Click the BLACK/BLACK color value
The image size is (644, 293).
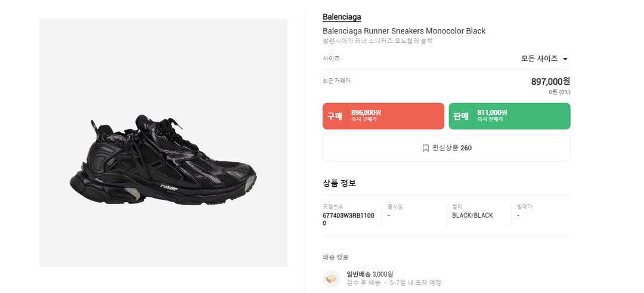[x=472, y=215]
